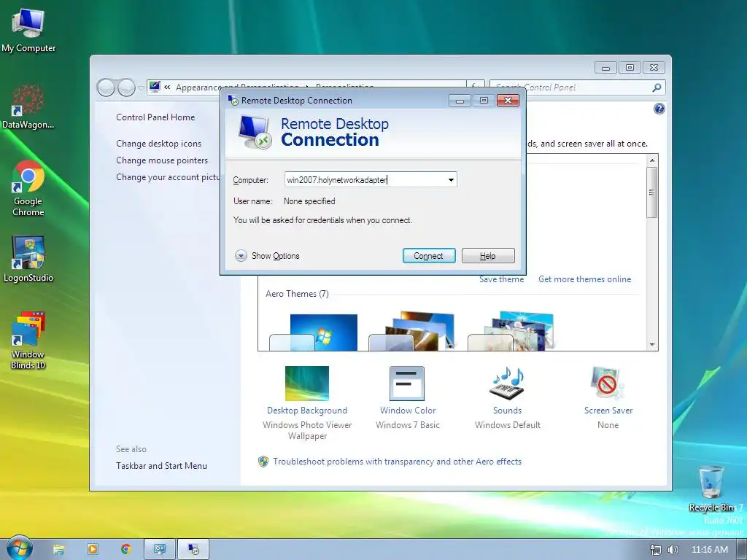Click the Help button in Remote Desktop
The image size is (747, 560).
pos(488,256)
